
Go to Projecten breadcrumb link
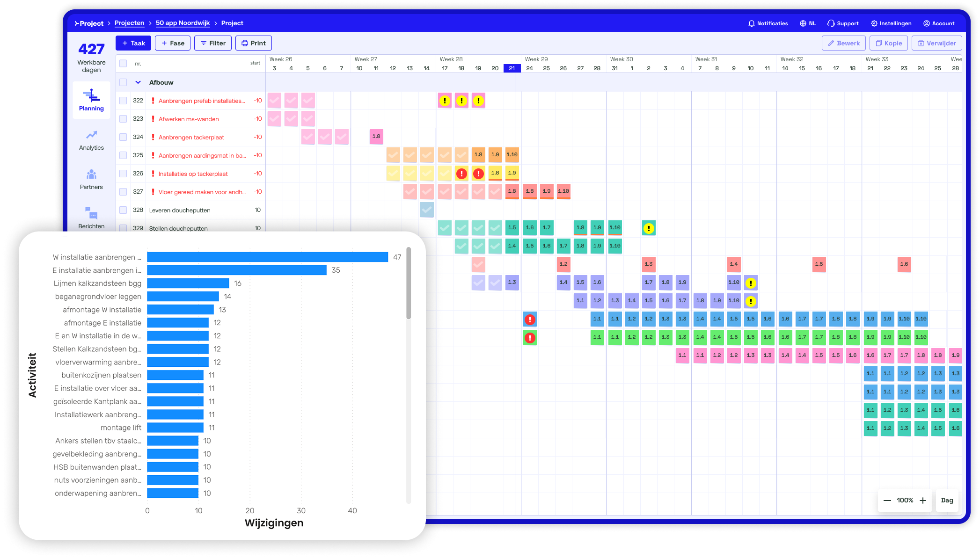(129, 23)
